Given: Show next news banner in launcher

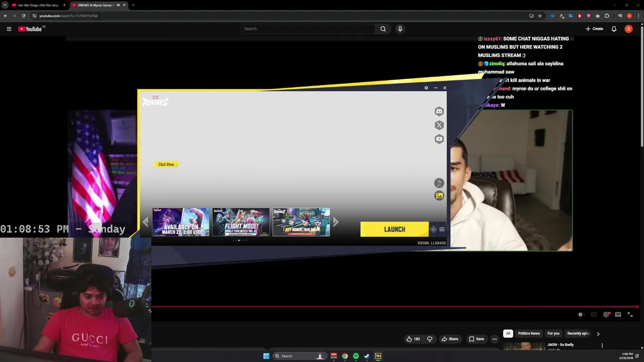Looking at the screenshot, I should (336, 222).
